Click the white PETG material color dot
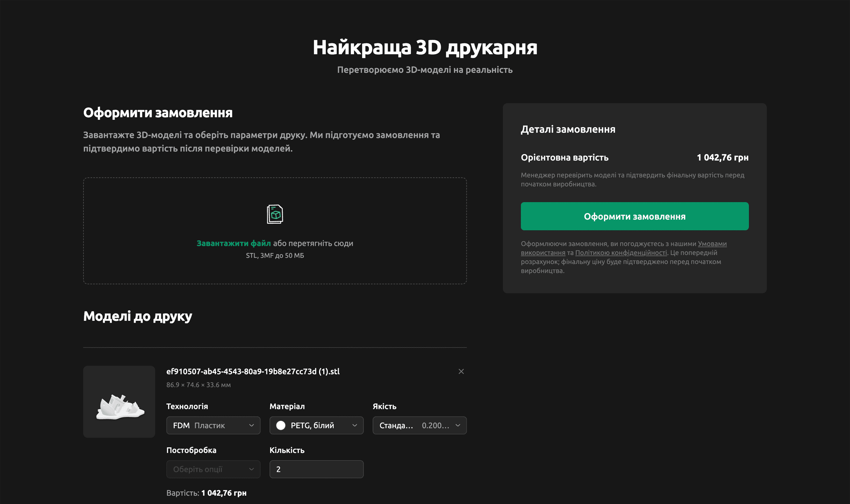 click(281, 425)
